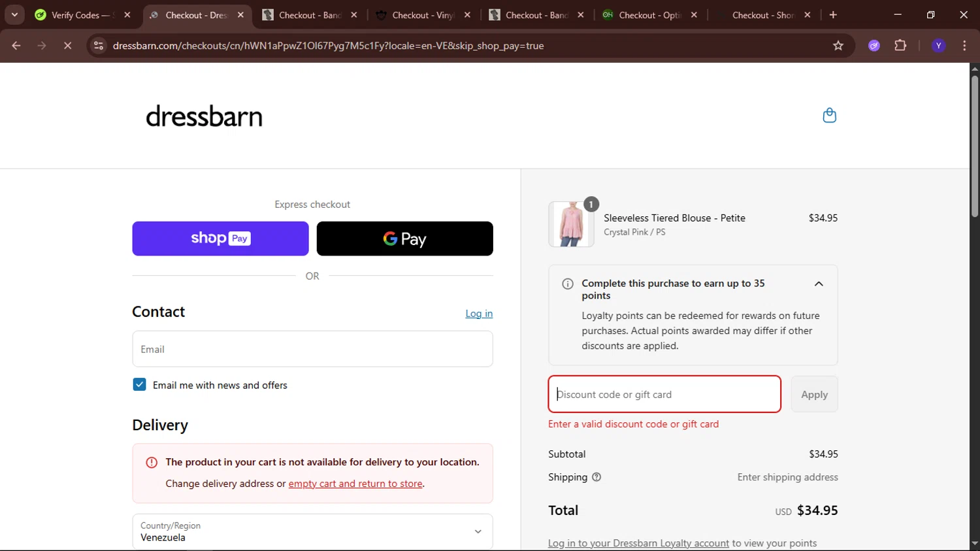
Task: Click the info icon beside loyalty points
Action: [568, 284]
